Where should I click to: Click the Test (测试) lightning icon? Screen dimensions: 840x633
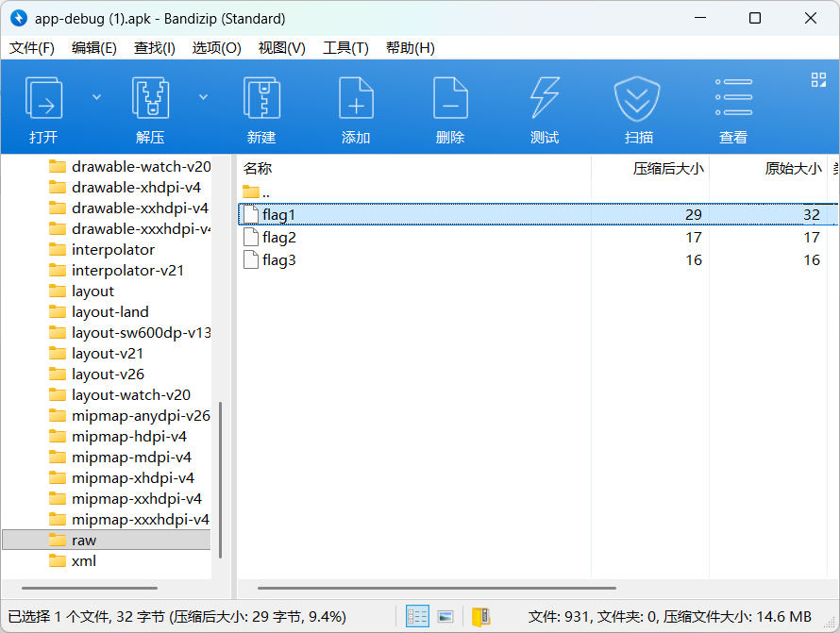click(545, 98)
